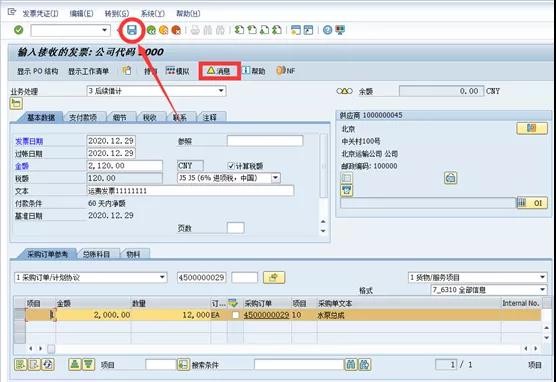Switch to the 总帐科目 tab
The height and width of the screenshot is (382, 556).
coord(96,254)
